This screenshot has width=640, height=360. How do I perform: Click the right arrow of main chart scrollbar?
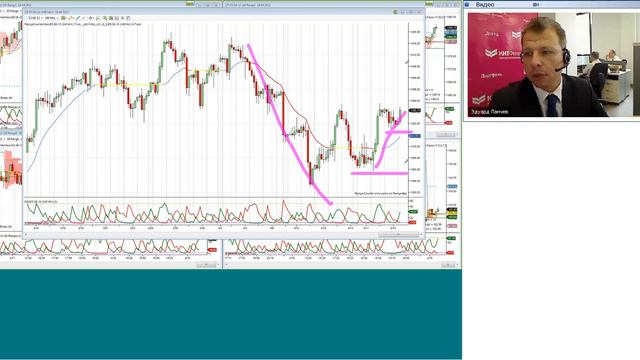click(x=421, y=235)
